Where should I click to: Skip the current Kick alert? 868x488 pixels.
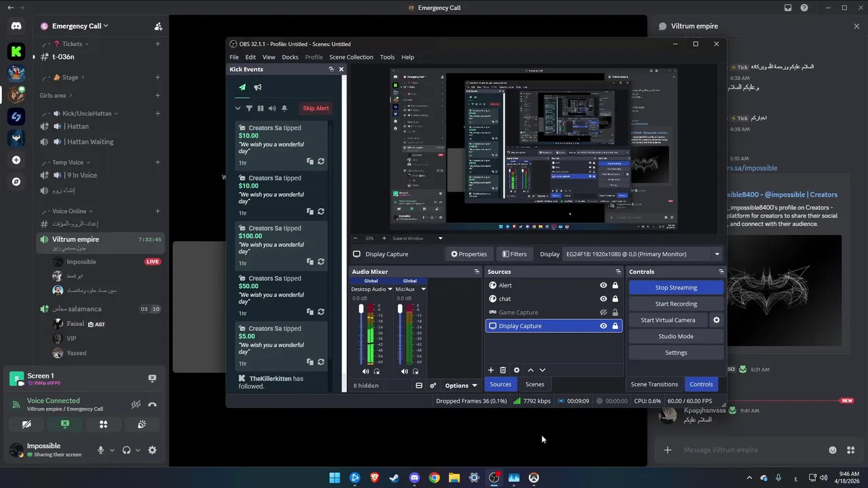coord(316,108)
